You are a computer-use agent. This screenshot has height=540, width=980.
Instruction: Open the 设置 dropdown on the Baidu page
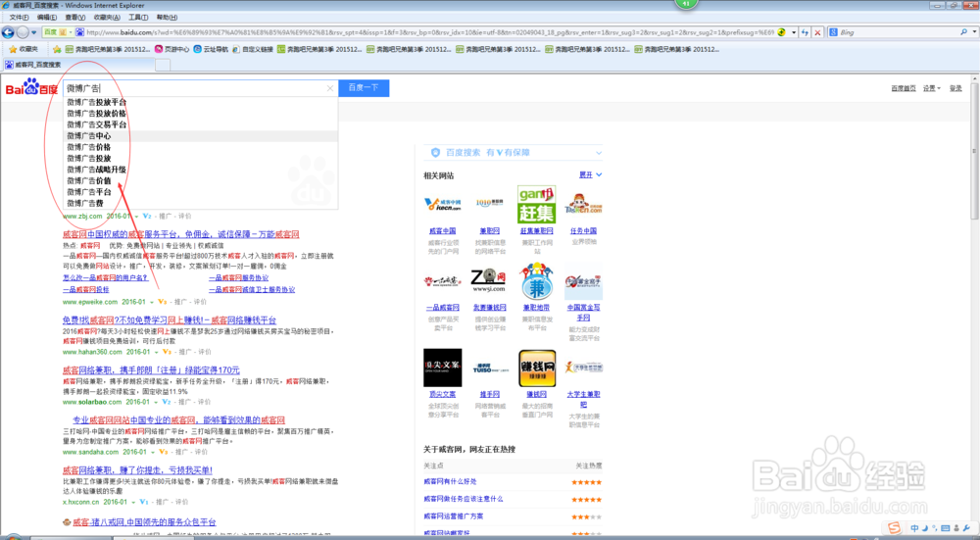coord(931,89)
